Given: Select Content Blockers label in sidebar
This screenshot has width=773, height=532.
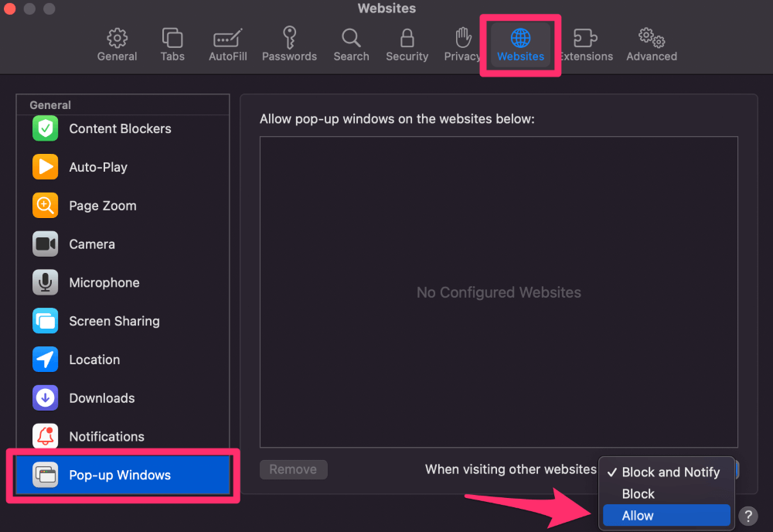Looking at the screenshot, I should tap(121, 128).
